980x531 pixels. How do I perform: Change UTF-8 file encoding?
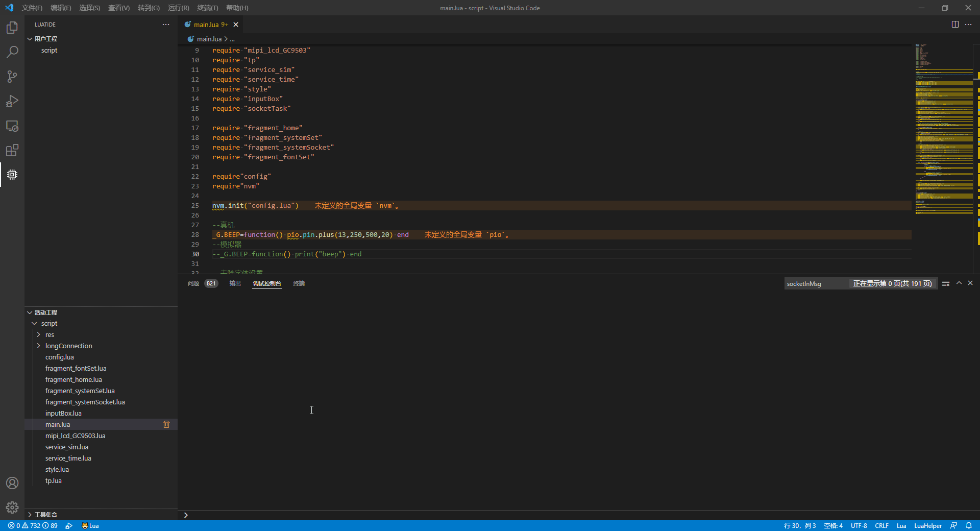(859, 525)
